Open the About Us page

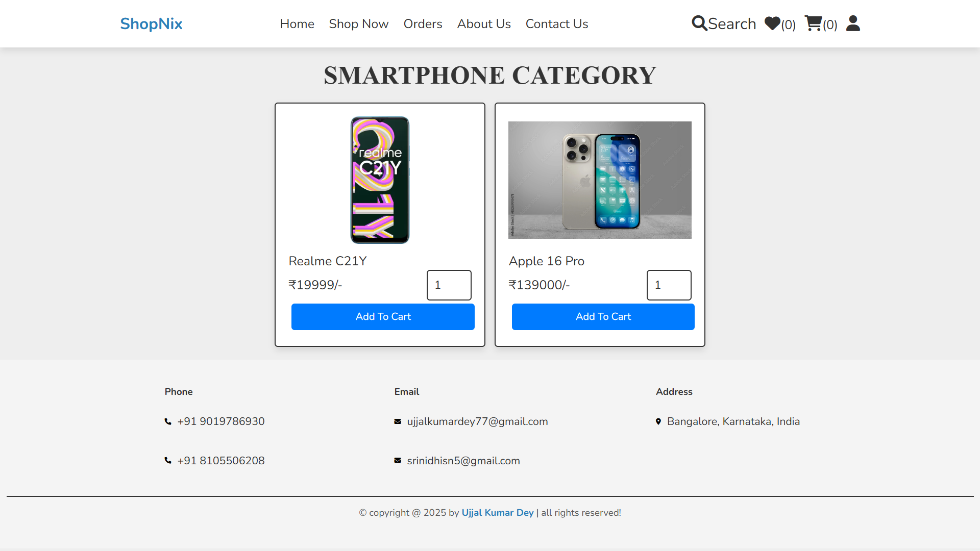(484, 24)
